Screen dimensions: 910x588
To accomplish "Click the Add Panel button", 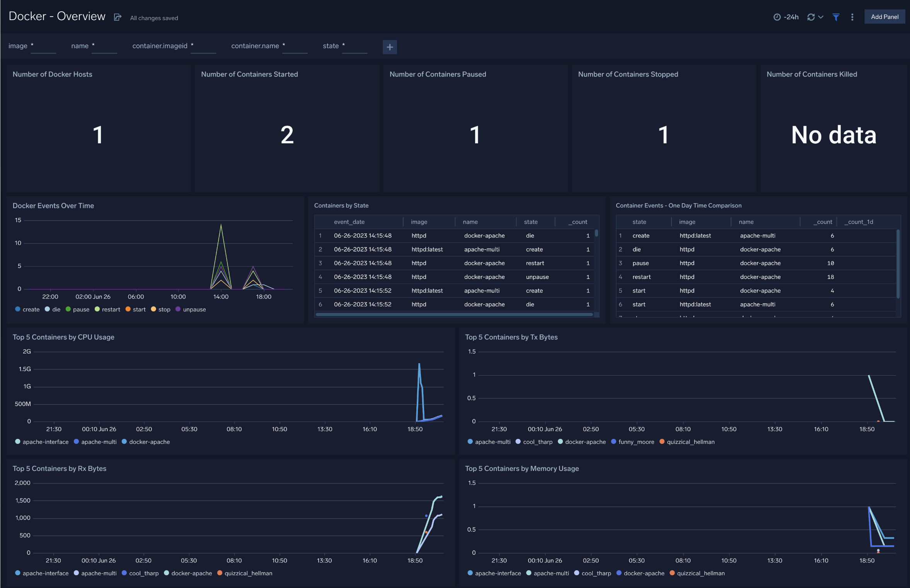I will pyautogui.click(x=884, y=17).
